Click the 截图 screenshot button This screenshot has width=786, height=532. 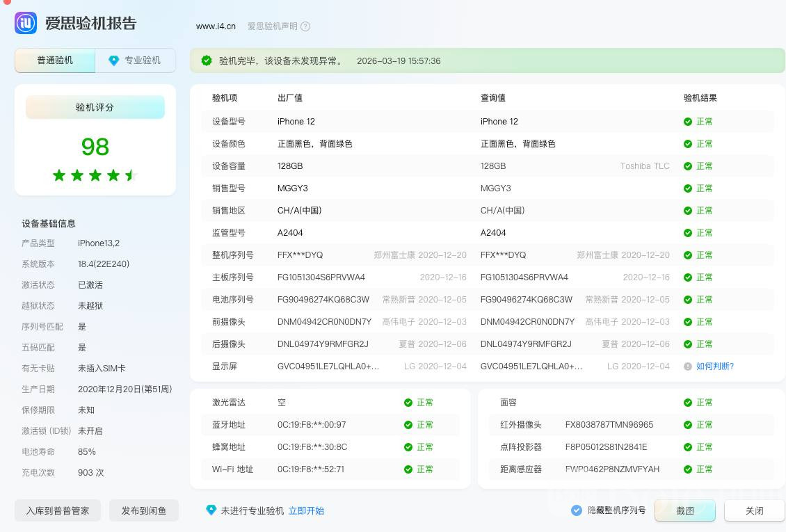pos(685,510)
